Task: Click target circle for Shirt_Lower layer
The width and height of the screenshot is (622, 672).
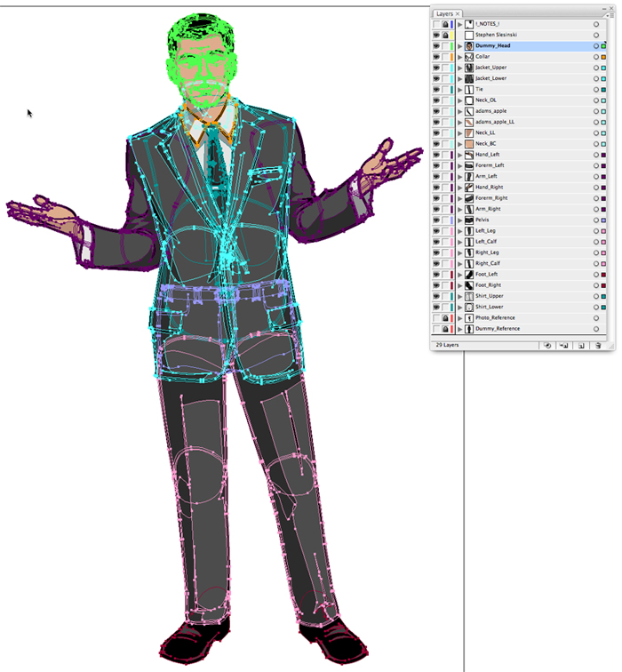Action: (596, 308)
